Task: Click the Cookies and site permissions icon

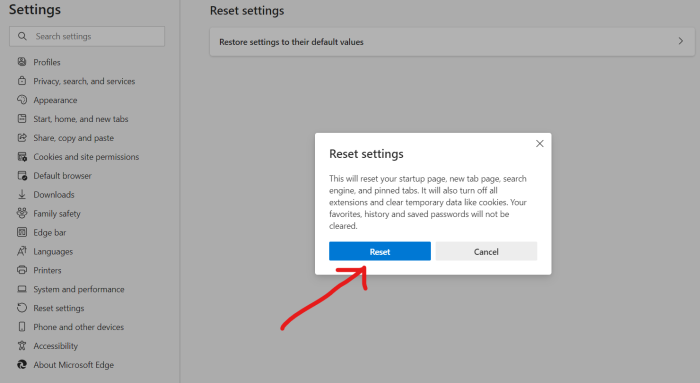Action: click(21, 156)
